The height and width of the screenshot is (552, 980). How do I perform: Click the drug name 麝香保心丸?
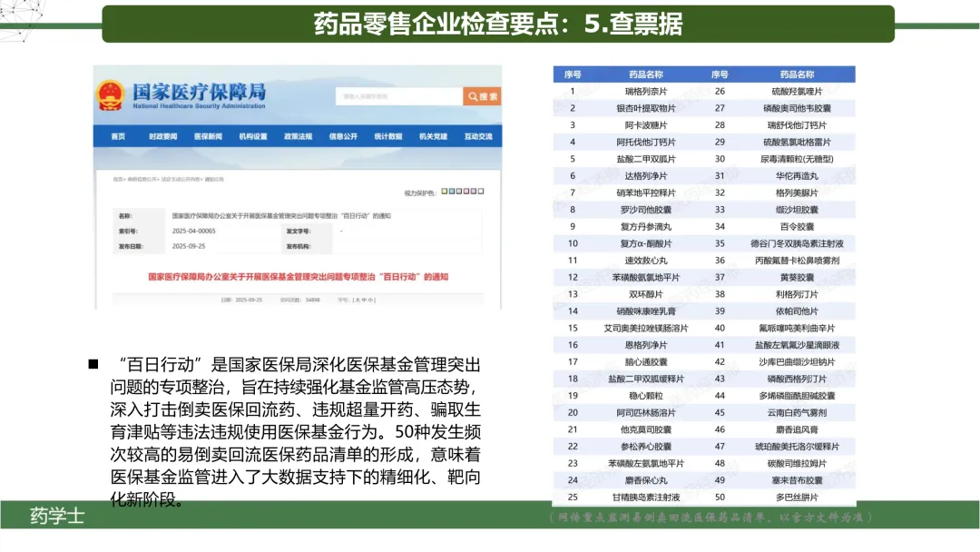click(646, 479)
